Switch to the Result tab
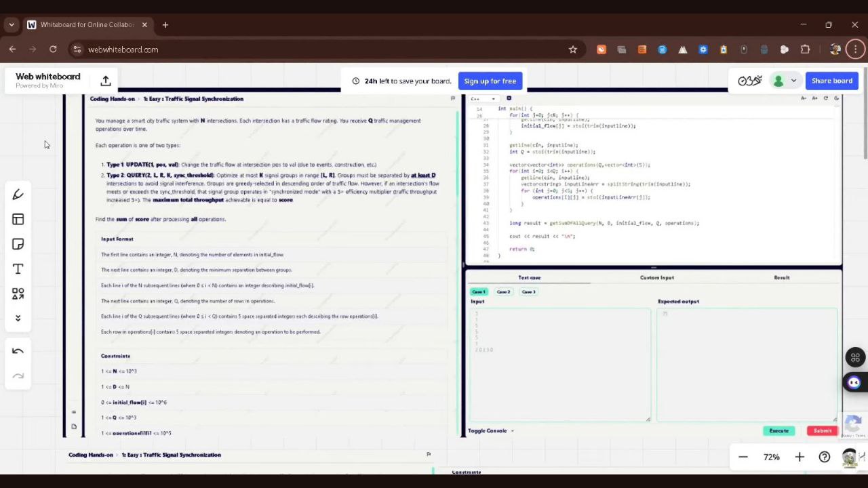Screen dimensions: 868x488 781,277
